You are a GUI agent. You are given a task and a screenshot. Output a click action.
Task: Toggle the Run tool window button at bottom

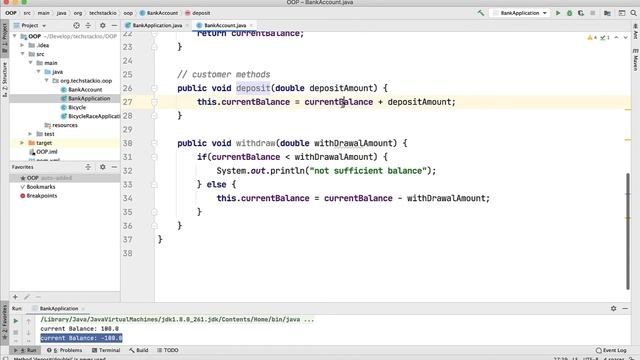click(x=26, y=350)
